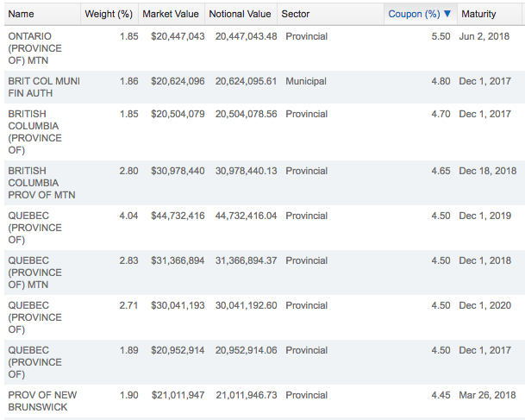Viewport: 525px width, 420px height.
Task: Click market value $20,447,043
Action: (x=178, y=36)
